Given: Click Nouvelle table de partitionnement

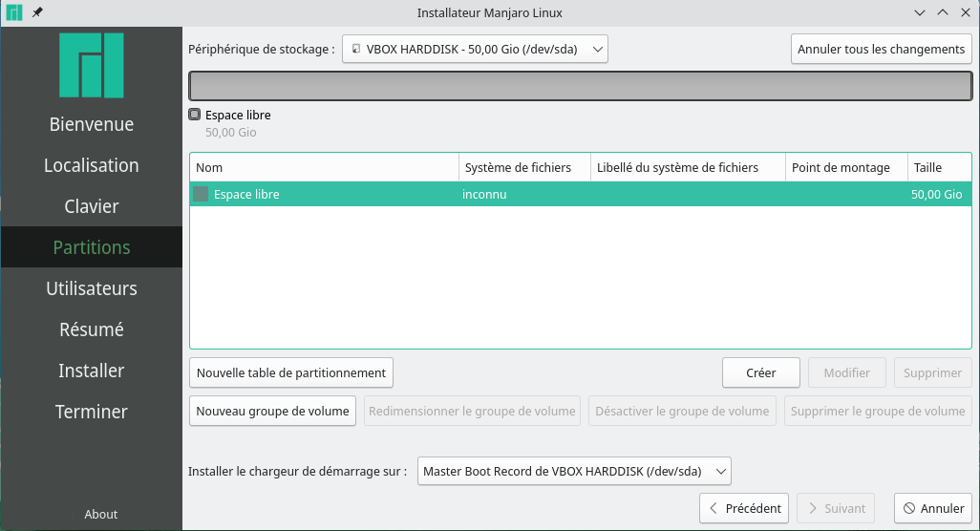Looking at the screenshot, I should click(x=291, y=372).
